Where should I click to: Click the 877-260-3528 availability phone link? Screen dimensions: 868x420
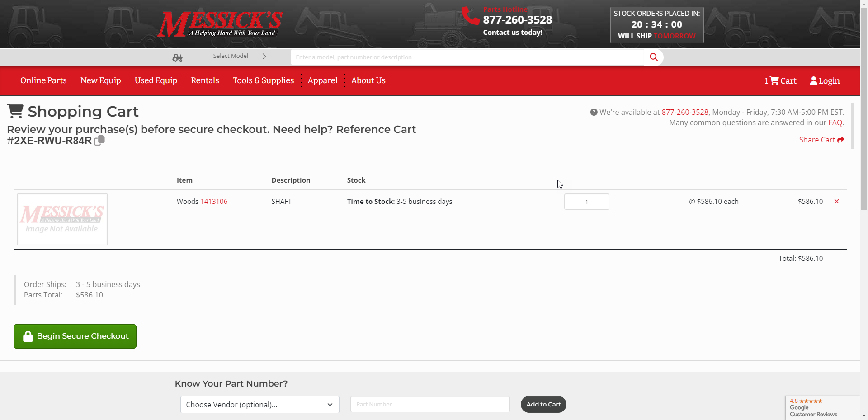tap(685, 112)
